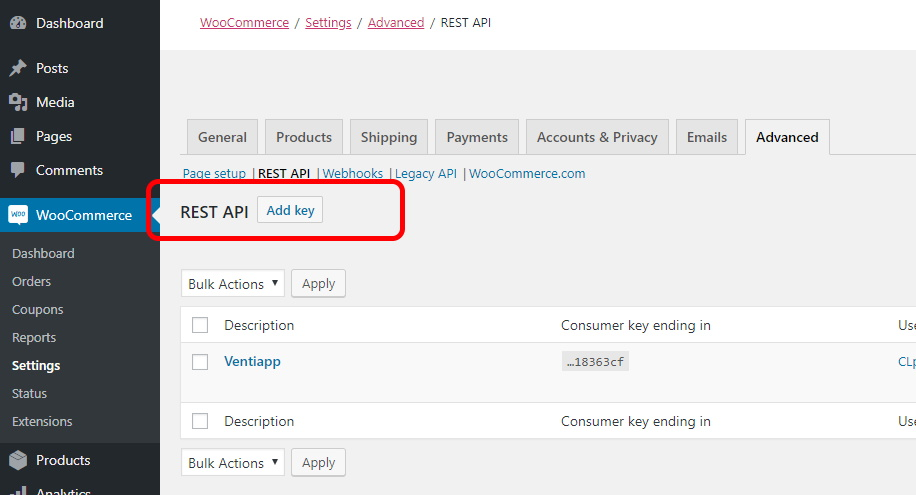Switch to the Accounts & Privacy tab
916x495 pixels.
pos(597,137)
